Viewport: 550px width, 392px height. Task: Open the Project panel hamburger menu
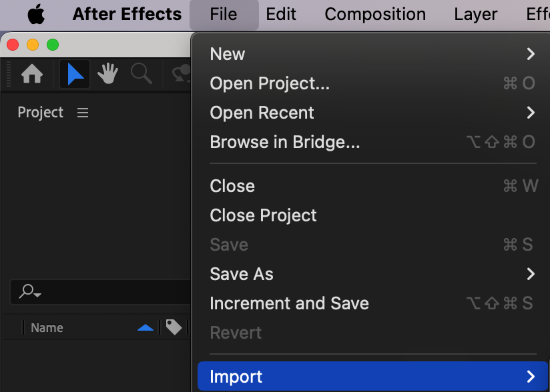pyautogui.click(x=83, y=113)
